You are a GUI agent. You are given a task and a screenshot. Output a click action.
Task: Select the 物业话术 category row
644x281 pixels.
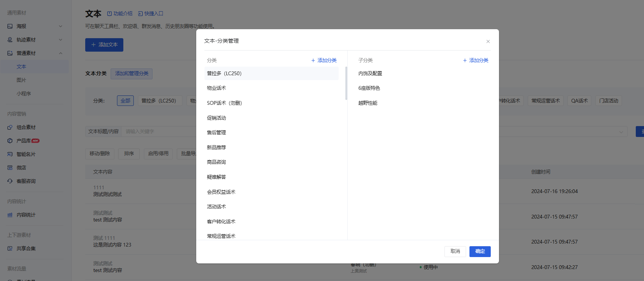click(271, 88)
